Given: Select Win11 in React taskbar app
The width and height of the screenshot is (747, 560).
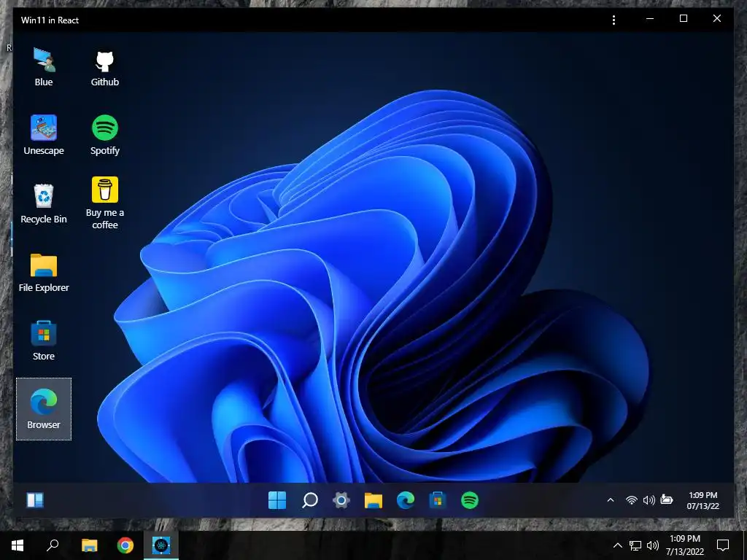Looking at the screenshot, I should point(161,545).
